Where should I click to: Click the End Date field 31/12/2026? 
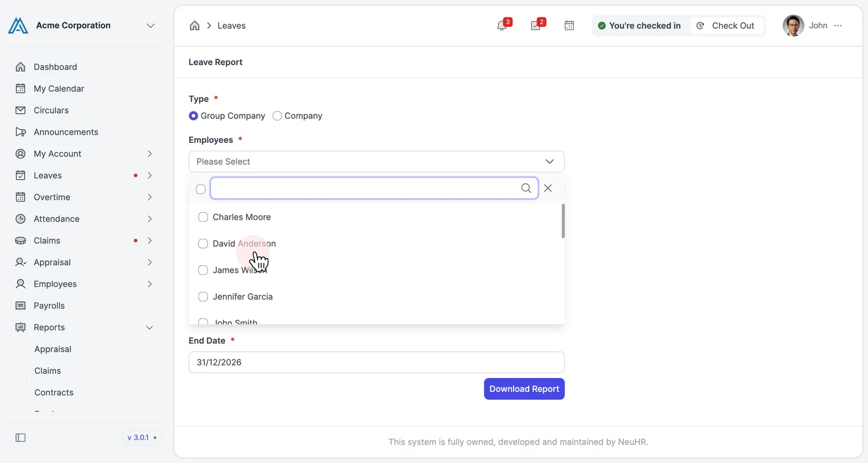coord(377,362)
